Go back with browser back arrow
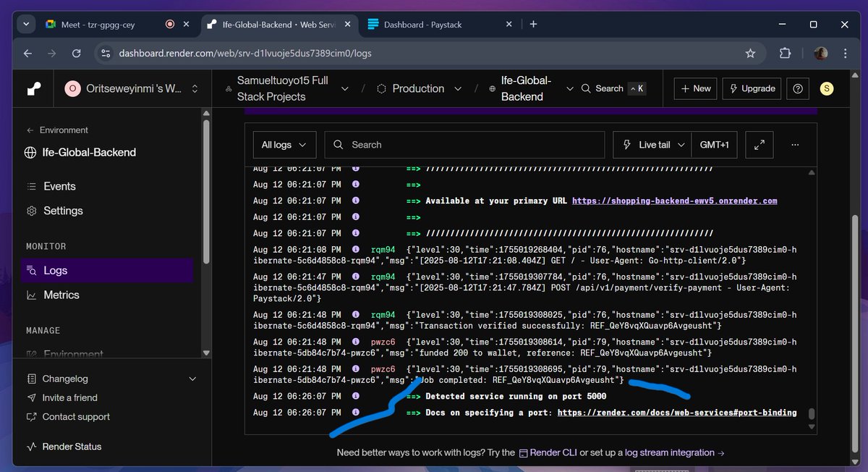 tap(28, 53)
